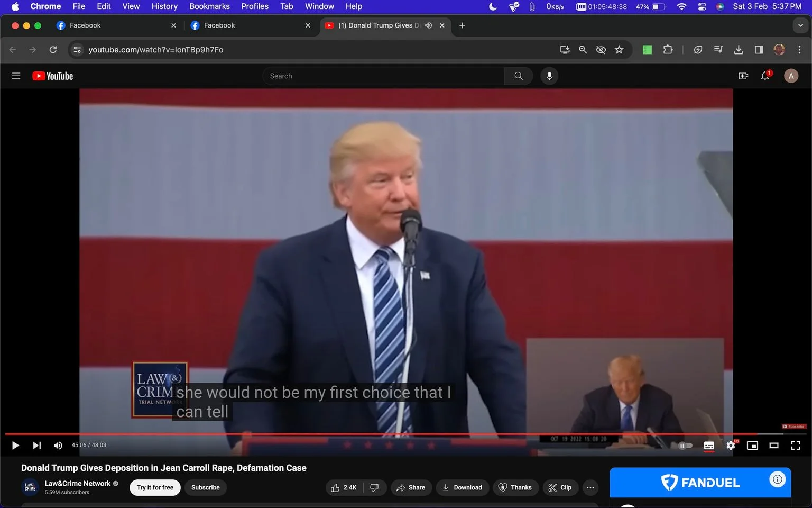Open macOS Control Center
Viewport: 812px width, 508px height.
702,6
